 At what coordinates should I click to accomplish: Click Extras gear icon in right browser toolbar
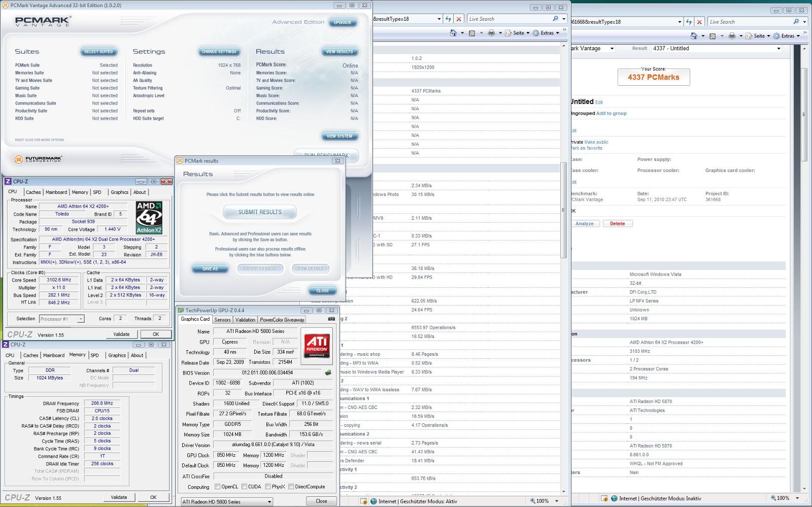click(x=776, y=36)
